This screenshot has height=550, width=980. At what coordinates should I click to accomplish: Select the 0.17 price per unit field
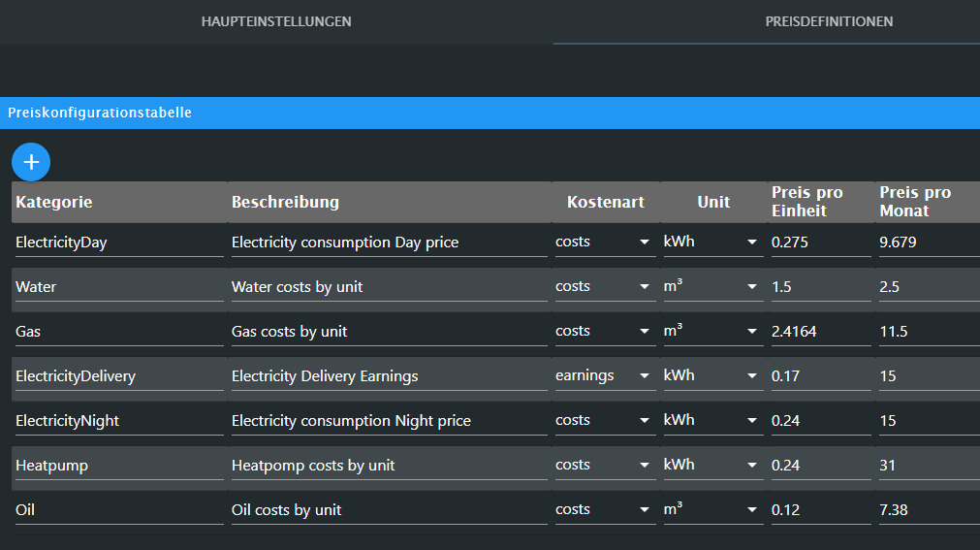[821, 376]
